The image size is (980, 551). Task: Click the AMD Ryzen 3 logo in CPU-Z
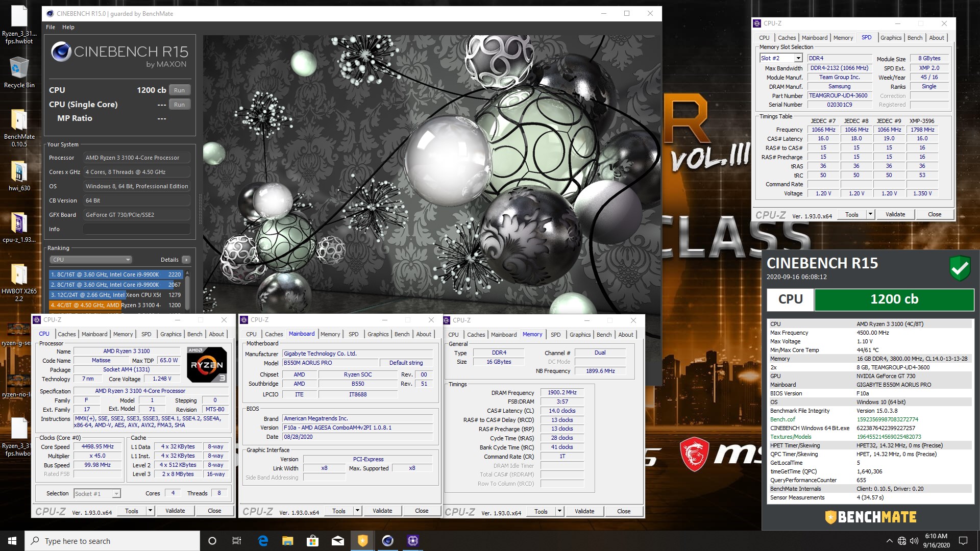pyautogui.click(x=207, y=365)
